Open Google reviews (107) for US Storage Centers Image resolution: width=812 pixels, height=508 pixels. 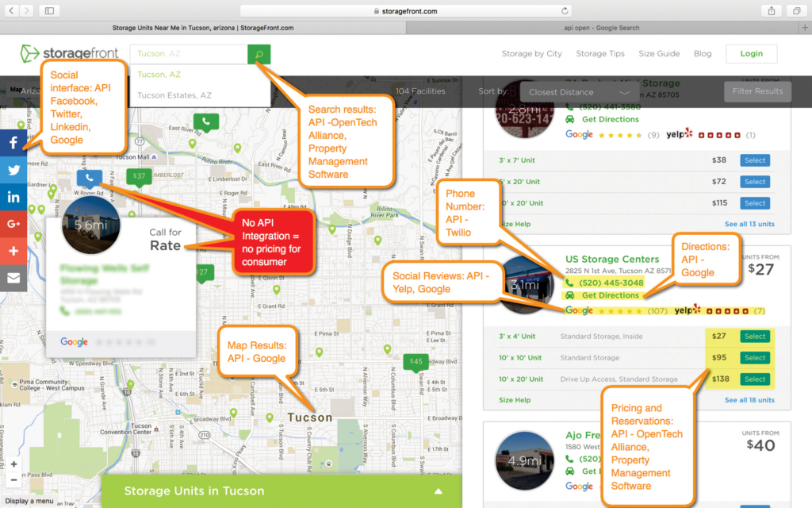(616, 311)
